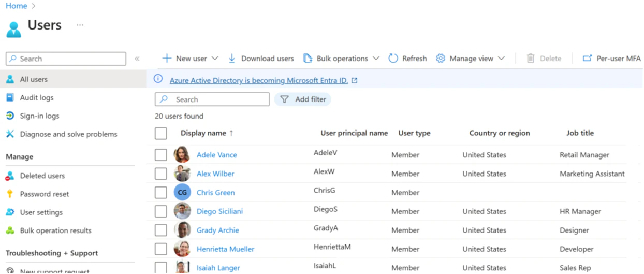Click Marketing Assistant job title cell
The height and width of the screenshot is (274, 644).
coord(592,174)
